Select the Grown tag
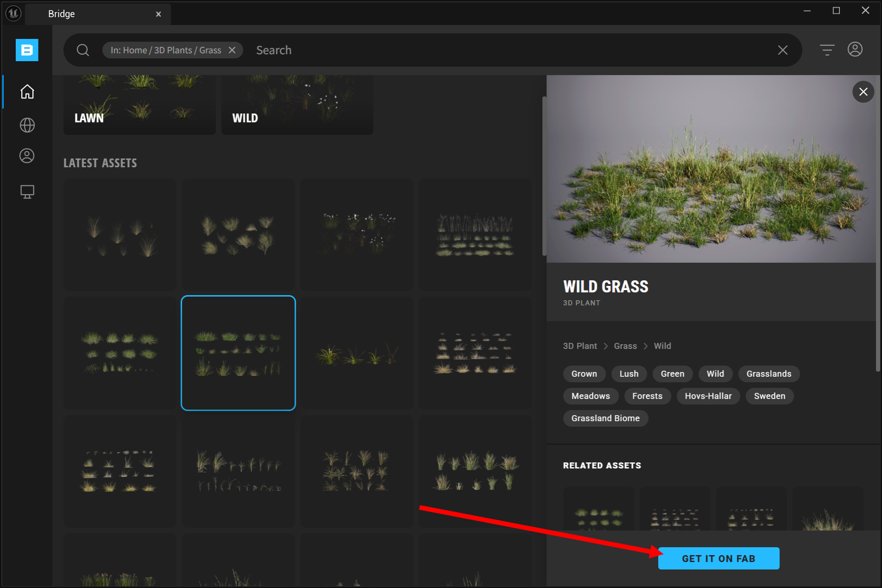 coord(584,374)
